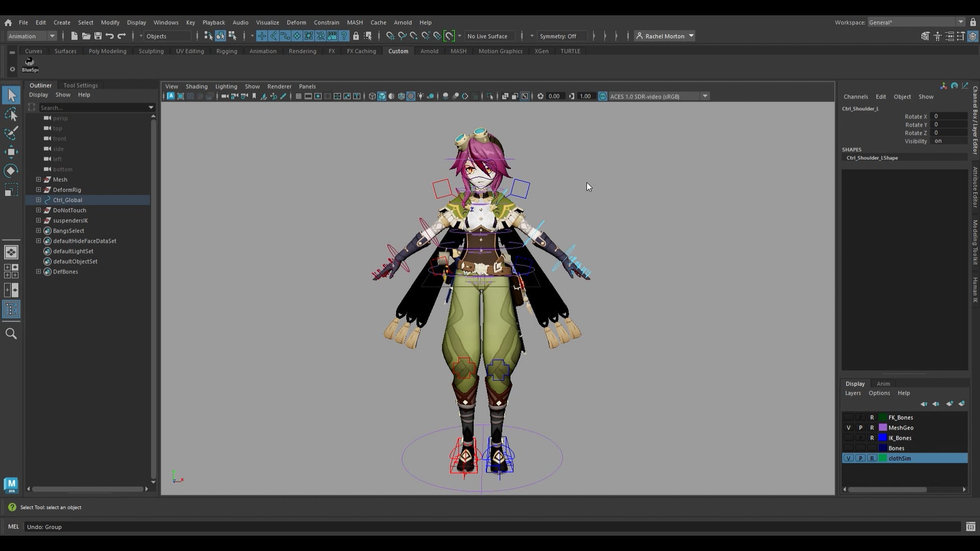Create a new scene with the toolbar icon
The height and width of the screenshot is (551, 980).
pyautogui.click(x=74, y=36)
